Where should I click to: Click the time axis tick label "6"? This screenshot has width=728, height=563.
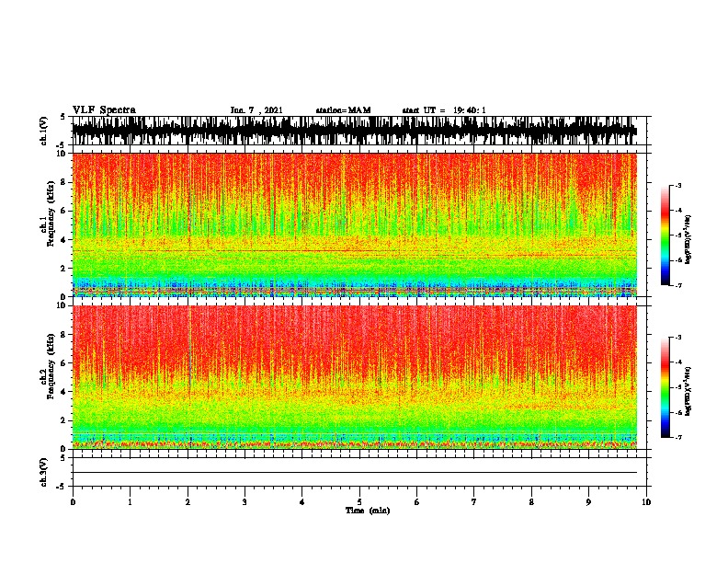pyautogui.click(x=417, y=502)
